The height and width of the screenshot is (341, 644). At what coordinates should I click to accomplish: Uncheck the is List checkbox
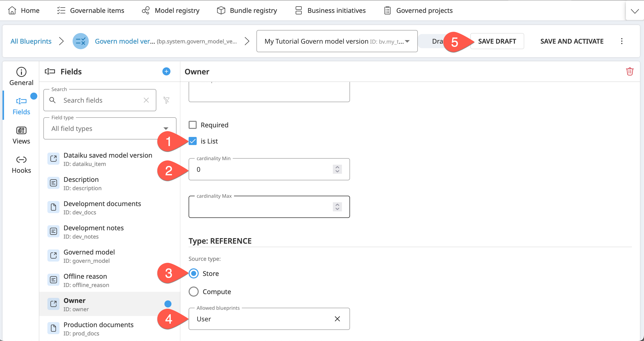193,141
